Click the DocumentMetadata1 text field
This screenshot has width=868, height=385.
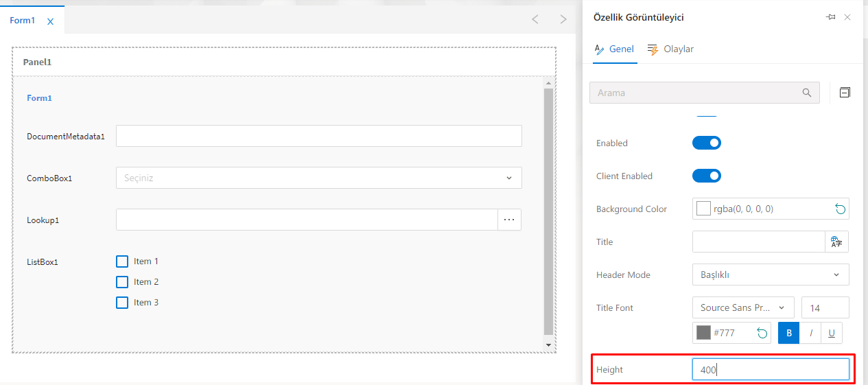pos(319,136)
